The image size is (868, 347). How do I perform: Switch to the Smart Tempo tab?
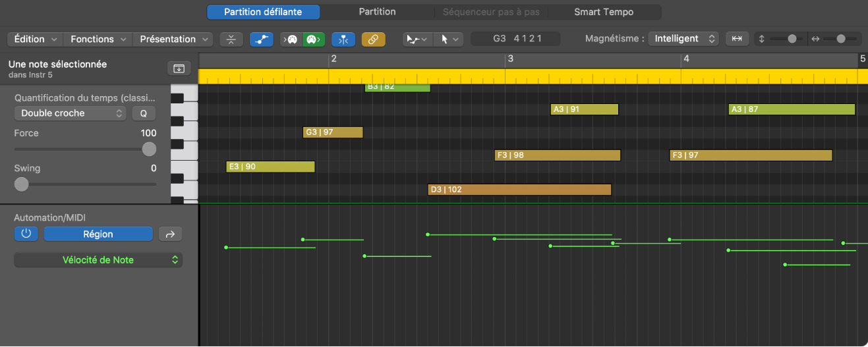click(604, 12)
